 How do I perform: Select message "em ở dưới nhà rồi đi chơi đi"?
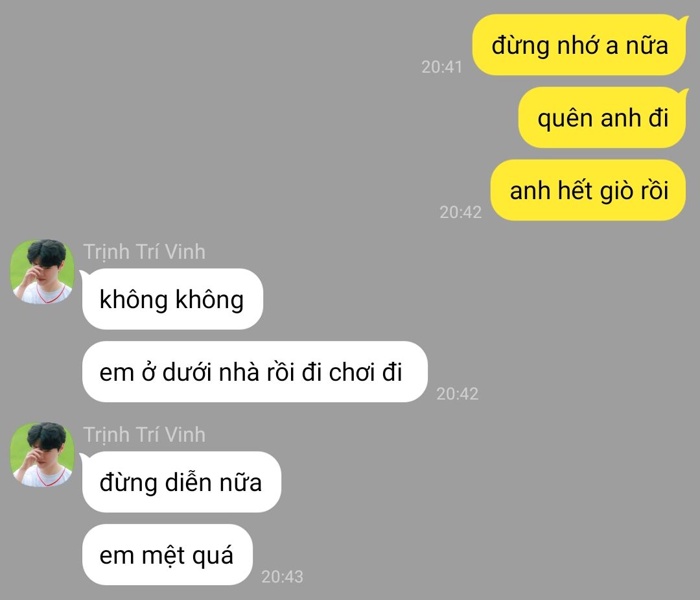(255, 372)
